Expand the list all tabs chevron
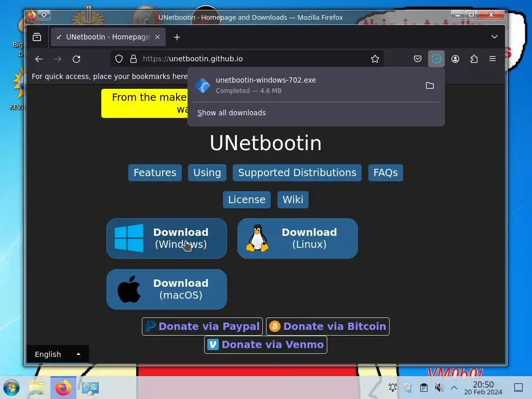Screen dimensions: 532x399 495,37
